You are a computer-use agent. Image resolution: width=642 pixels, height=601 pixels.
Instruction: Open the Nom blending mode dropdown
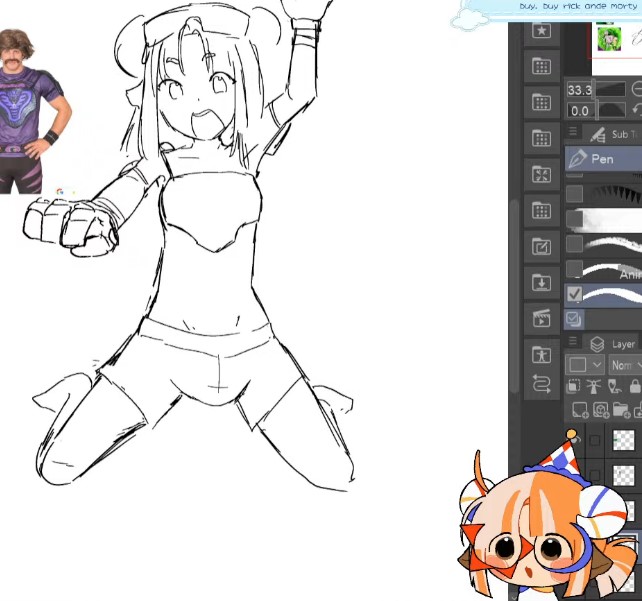tap(626, 364)
